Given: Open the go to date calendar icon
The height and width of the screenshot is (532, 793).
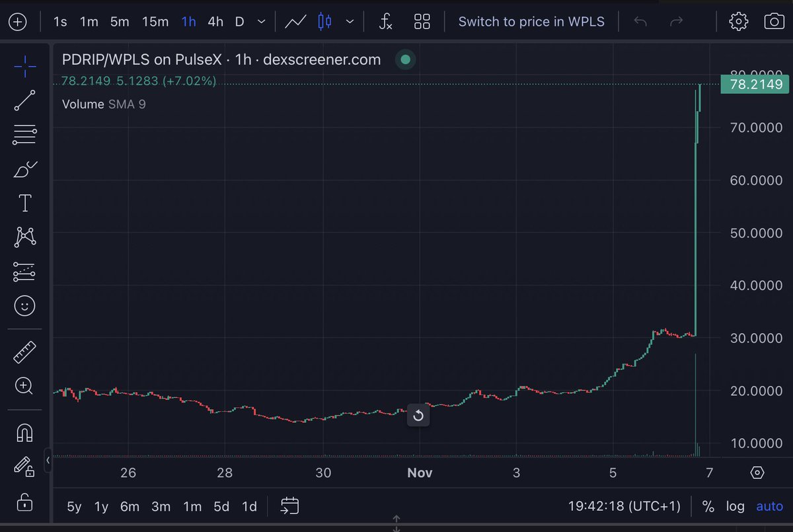Looking at the screenshot, I should [x=290, y=507].
